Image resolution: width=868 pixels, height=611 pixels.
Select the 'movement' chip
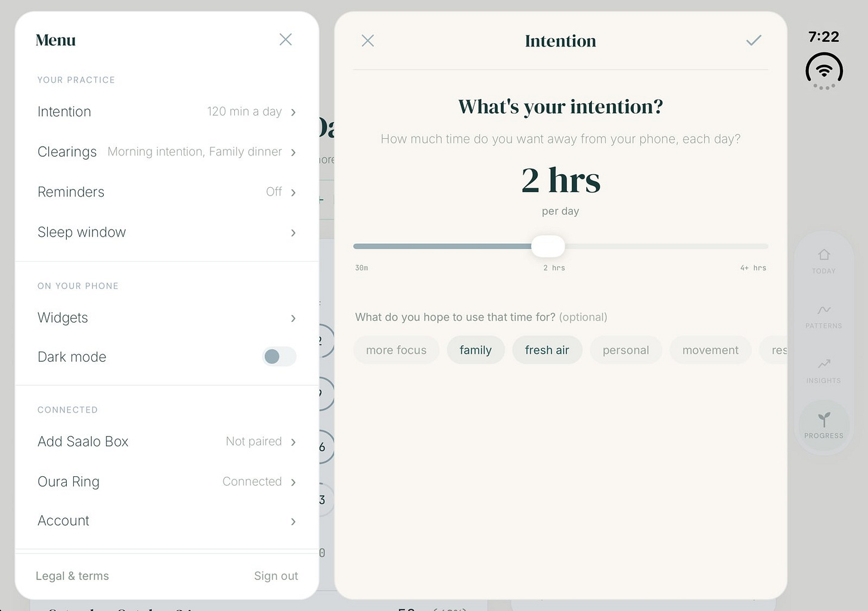pos(711,350)
